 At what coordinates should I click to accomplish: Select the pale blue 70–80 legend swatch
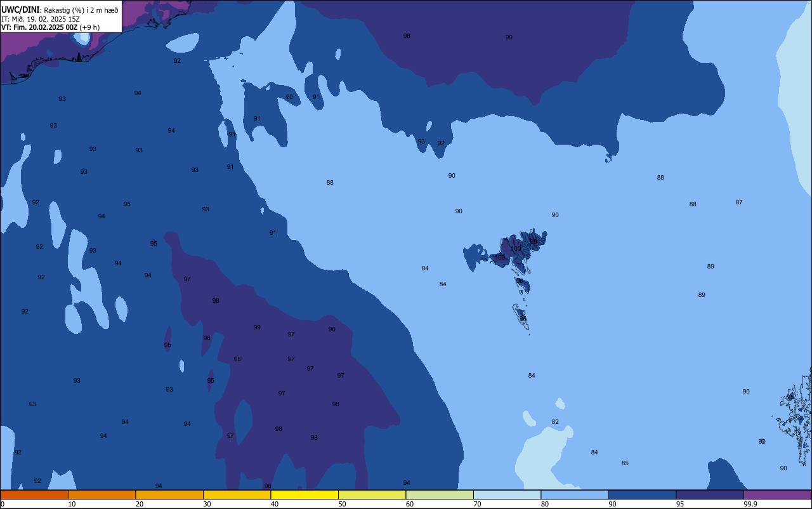(507, 494)
